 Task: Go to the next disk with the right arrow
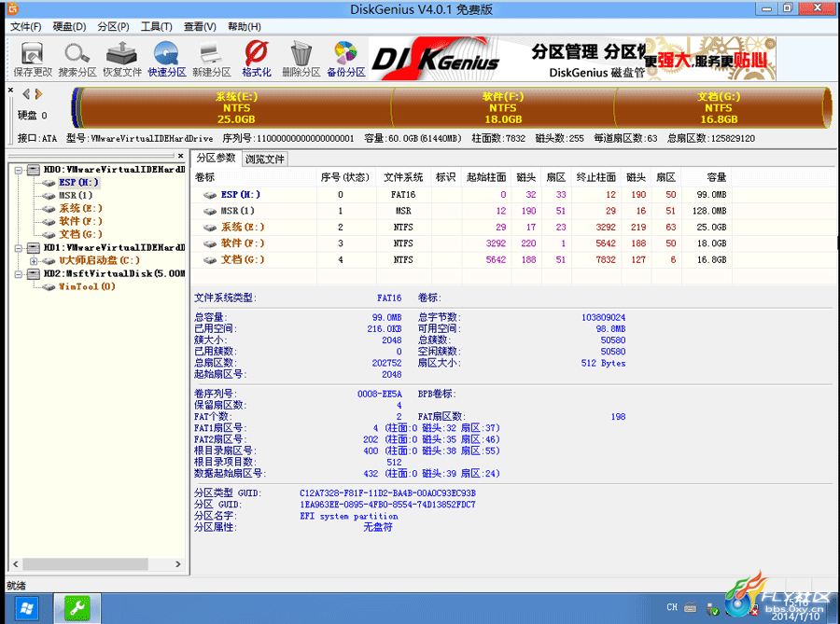pos(38,94)
